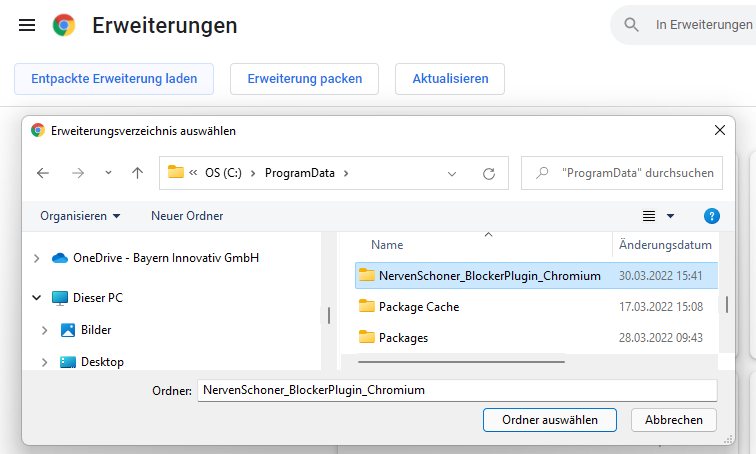Click the horizontal scrollbar in file list

tap(462, 362)
